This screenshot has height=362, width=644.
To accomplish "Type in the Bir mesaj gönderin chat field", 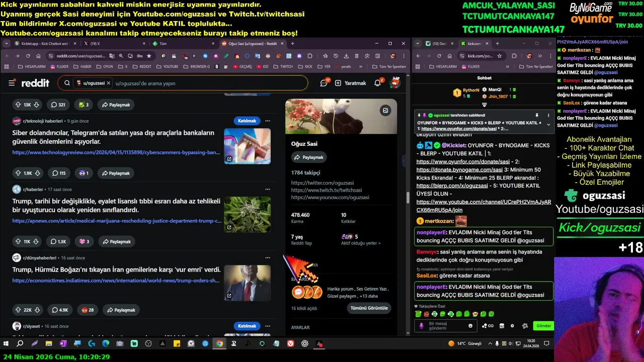I will [x=445, y=326].
